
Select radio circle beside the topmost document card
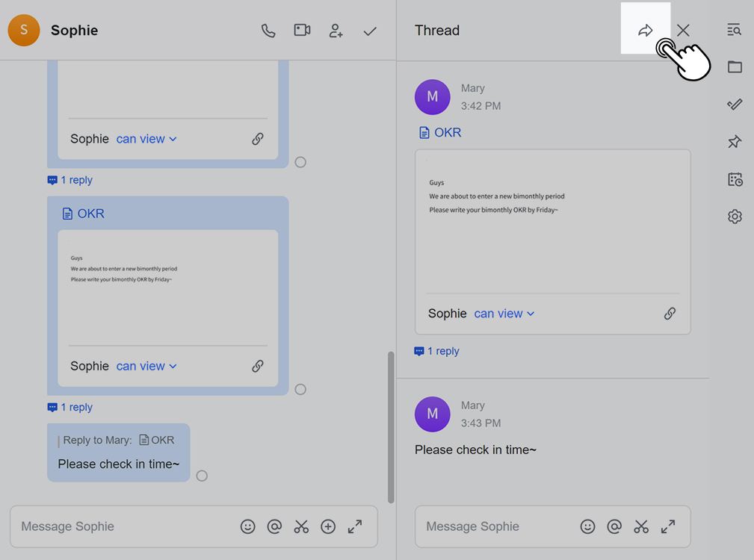coord(300,162)
